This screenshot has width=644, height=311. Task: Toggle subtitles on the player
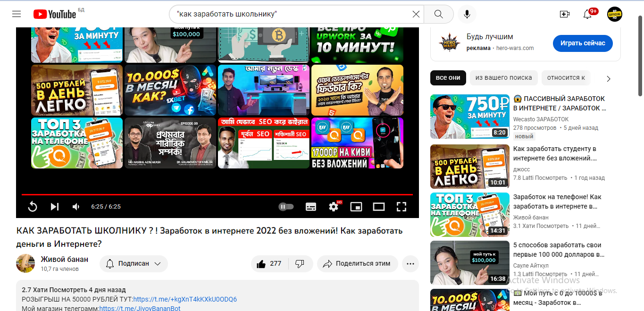click(x=311, y=207)
